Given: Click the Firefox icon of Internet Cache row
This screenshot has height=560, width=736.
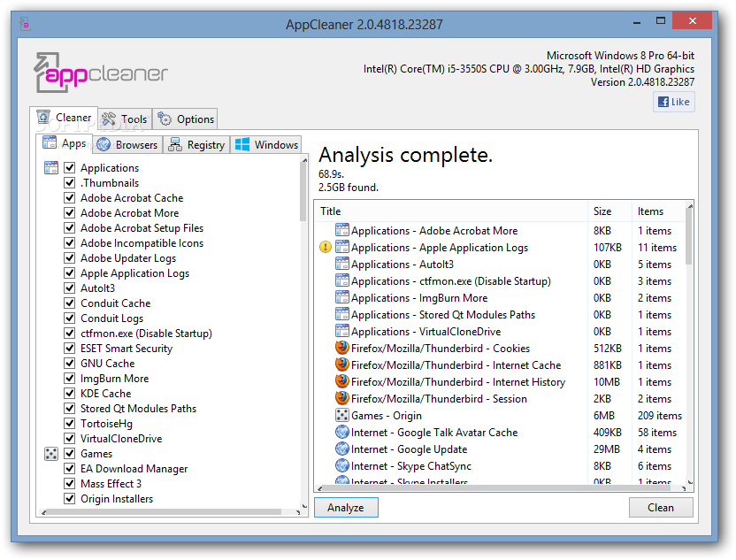Looking at the screenshot, I should [342, 364].
